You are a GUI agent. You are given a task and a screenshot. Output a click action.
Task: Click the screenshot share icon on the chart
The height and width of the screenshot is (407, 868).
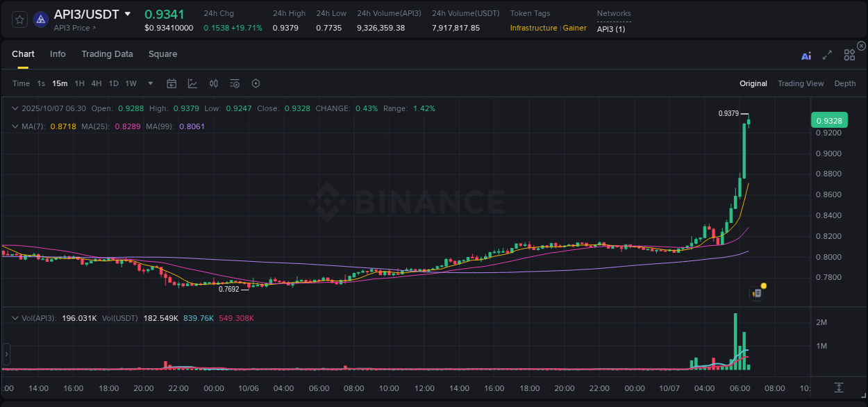(x=756, y=293)
